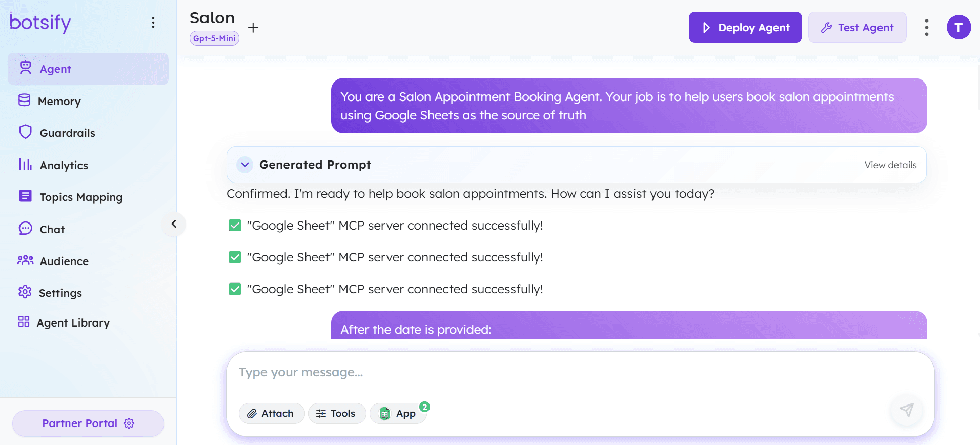980x445 pixels.
Task: Expand the Generated Prompt chevron
Action: click(x=245, y=165)
